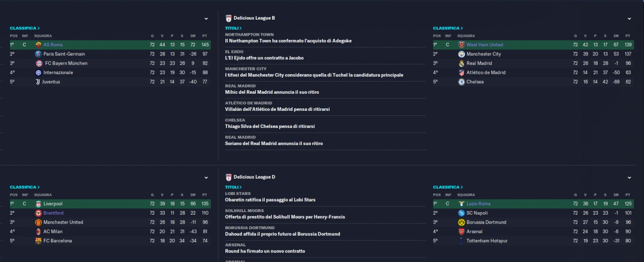This screenshot has width=644, height=262.
Task: Click the FC Bayern München badge
Action: tap(38, 63)
